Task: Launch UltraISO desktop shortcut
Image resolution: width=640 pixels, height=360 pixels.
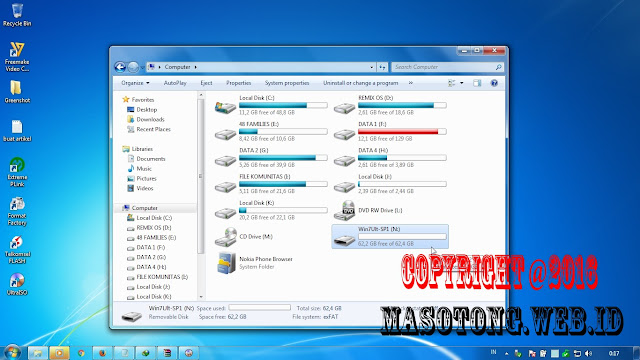Action: coord(17,284)
